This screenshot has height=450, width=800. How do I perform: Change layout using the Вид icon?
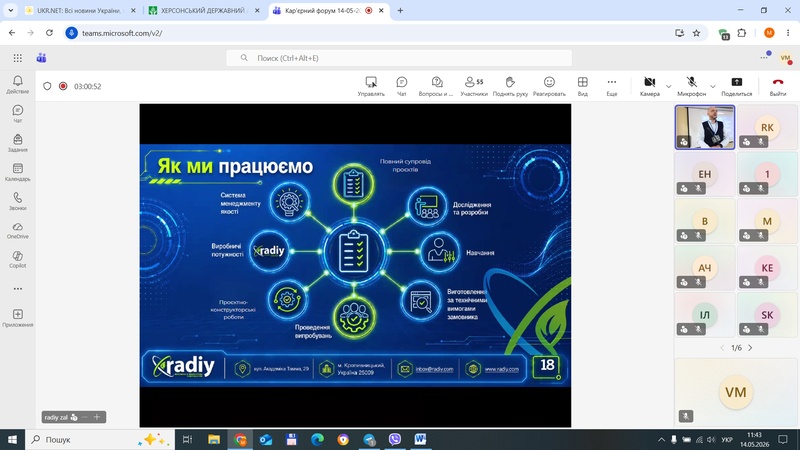583,86
